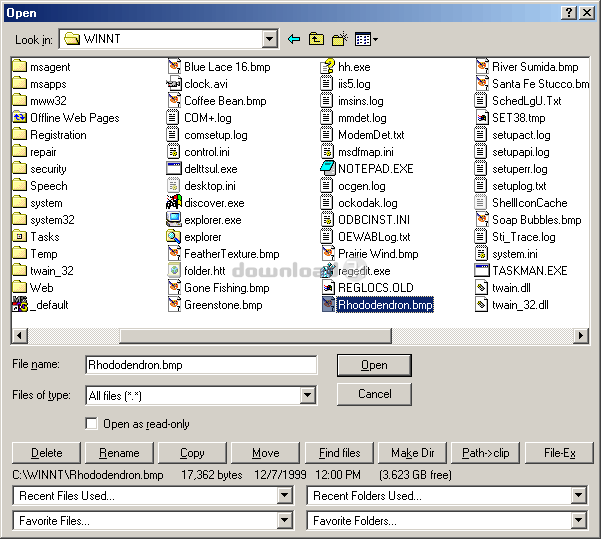
Task: Select the folder.htt icon
Action: [x=174, y=271]
